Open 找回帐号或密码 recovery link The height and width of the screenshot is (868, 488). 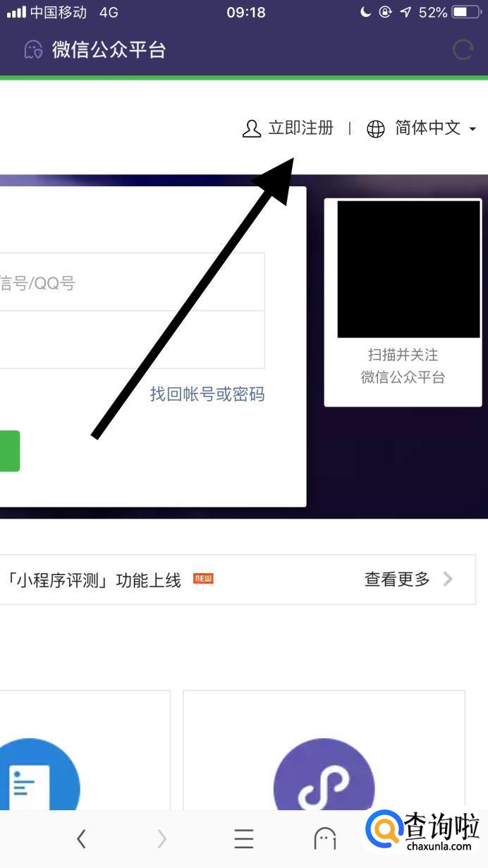click(207, 394)
